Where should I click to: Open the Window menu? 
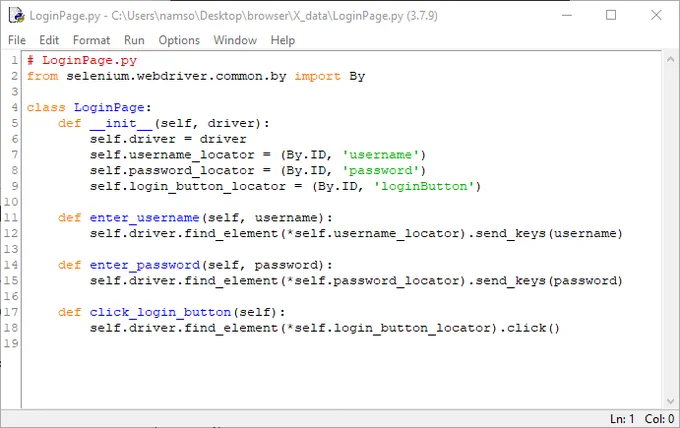(x=235, y=40)
